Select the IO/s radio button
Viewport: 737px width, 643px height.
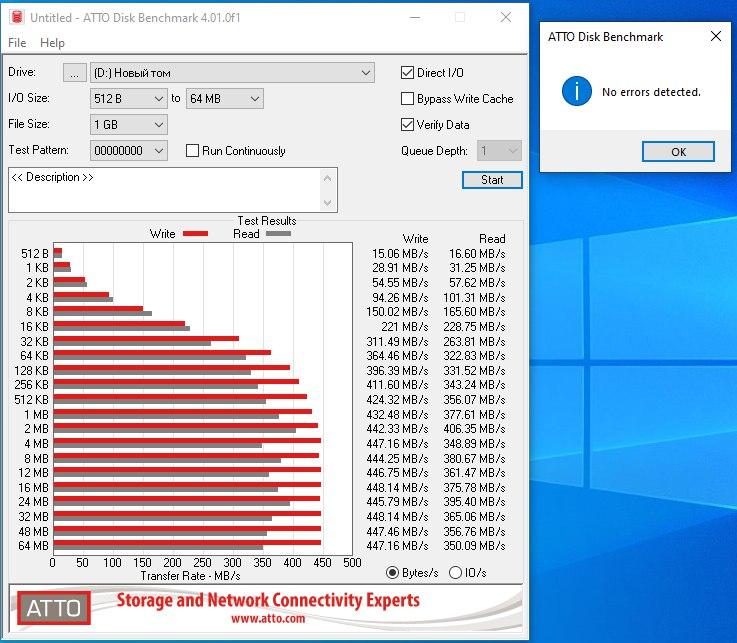[x=455, y=572]
